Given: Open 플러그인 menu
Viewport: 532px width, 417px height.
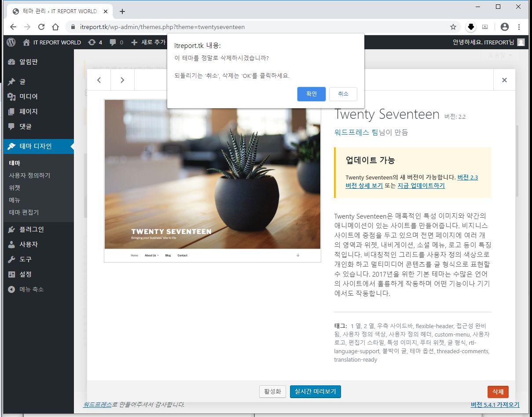Looking at the screenshot, I should coord(38,230).
